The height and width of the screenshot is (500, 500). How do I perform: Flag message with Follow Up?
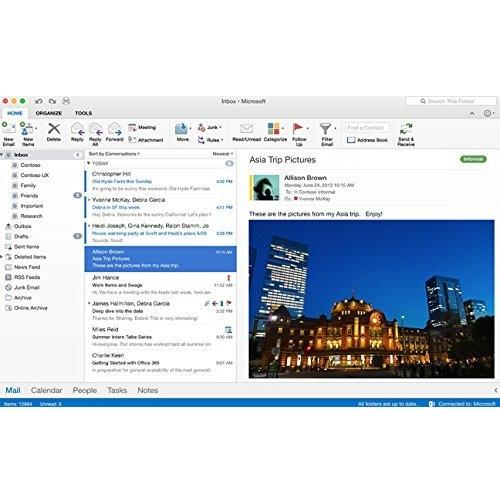[299, 134]
